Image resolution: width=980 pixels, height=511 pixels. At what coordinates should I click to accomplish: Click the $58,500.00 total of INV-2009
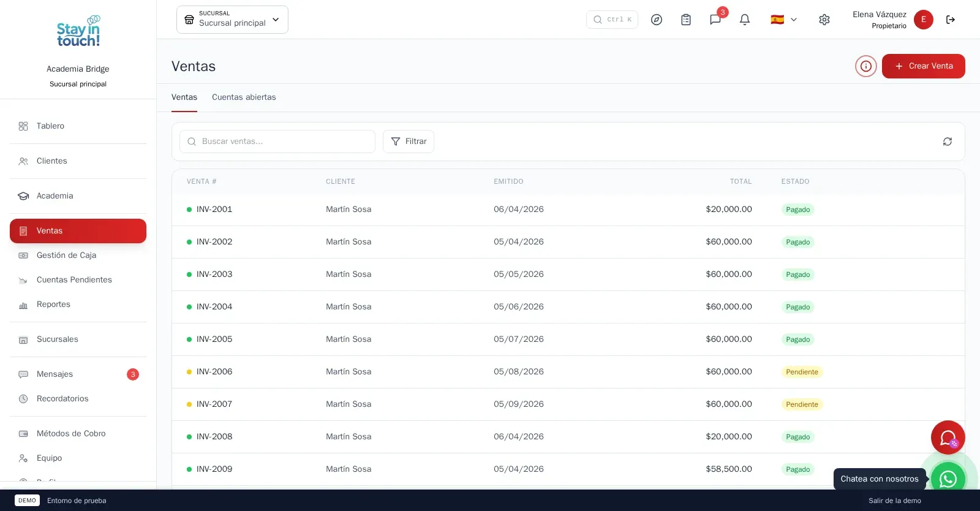[x=729, y=469]
